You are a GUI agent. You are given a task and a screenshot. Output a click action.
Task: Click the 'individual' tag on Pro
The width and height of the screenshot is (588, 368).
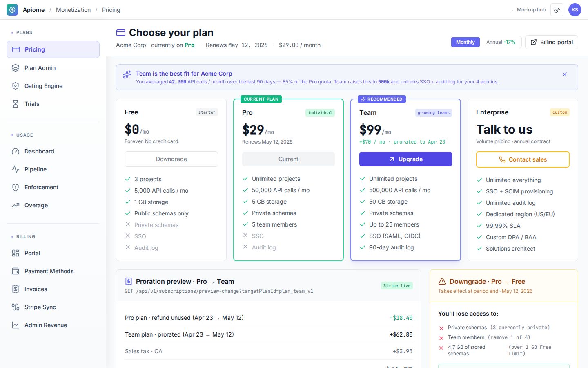320,113
